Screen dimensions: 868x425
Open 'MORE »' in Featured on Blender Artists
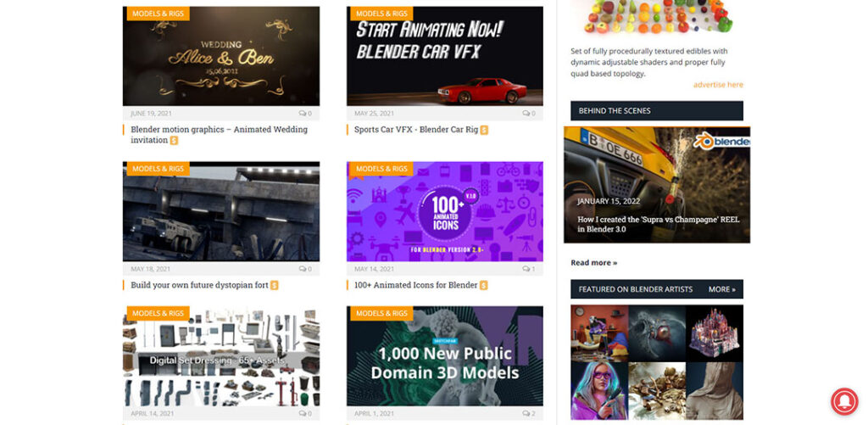722,289
